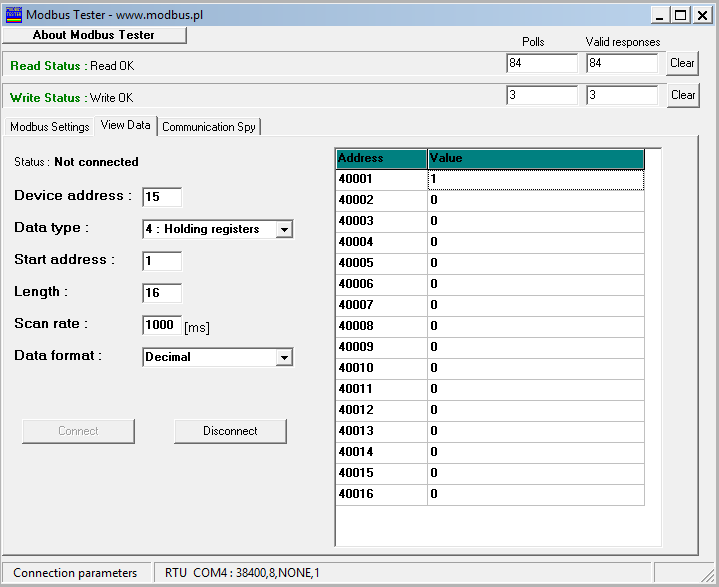Click the Modbus Tester title bar icon
The width and height of the screenshot is (719, 587).
(x=14, y=14)
